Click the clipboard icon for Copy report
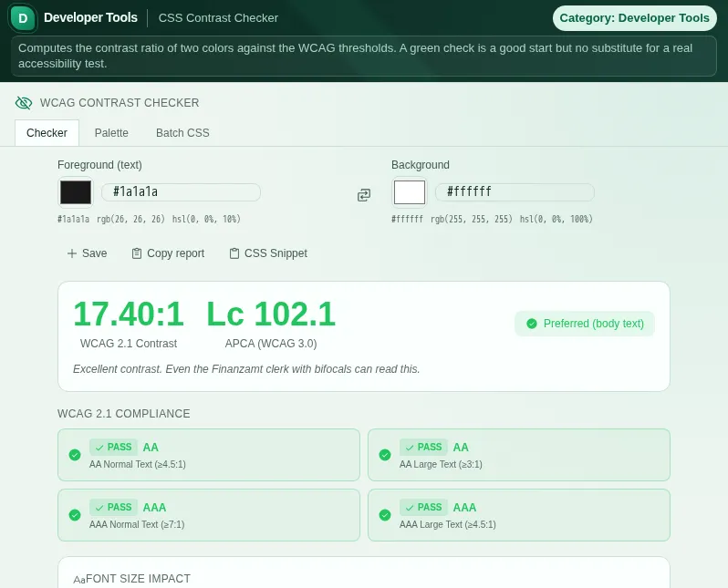The image size is (728, 588). tap(137, 253)
